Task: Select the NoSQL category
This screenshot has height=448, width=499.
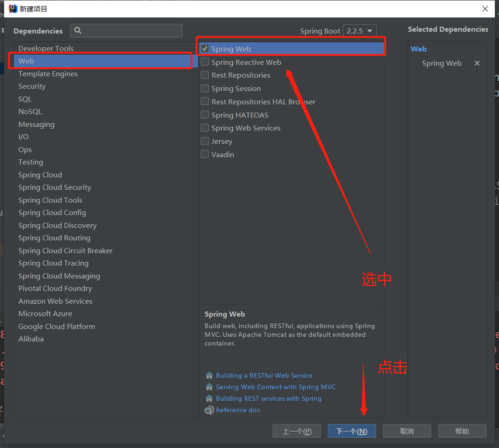Action: tap(106, 112)
